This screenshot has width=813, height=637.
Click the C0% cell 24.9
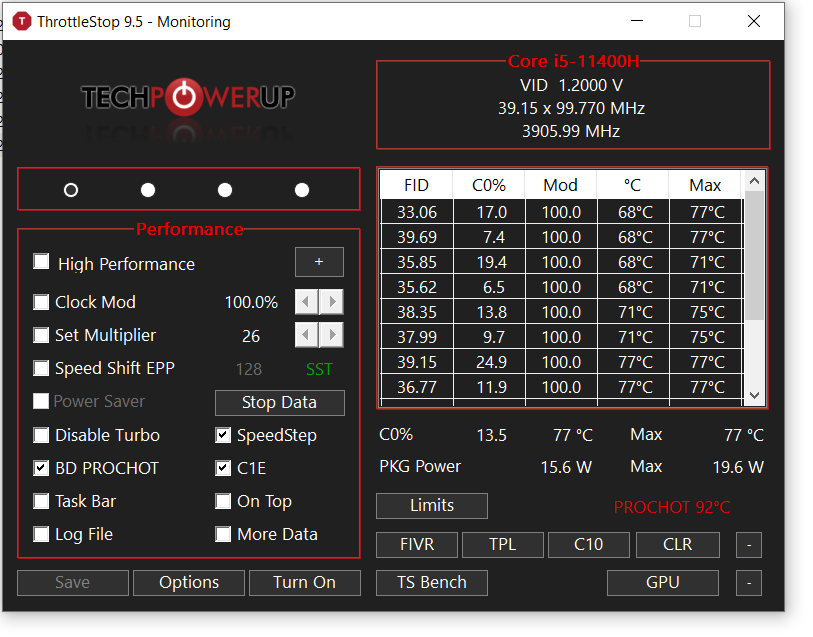pos(489,362)
